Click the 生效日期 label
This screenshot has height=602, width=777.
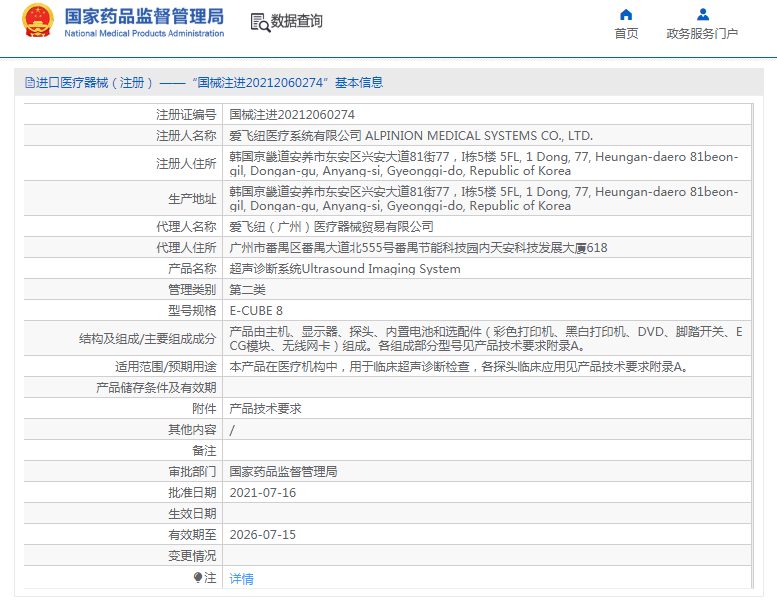pos(192,514)
